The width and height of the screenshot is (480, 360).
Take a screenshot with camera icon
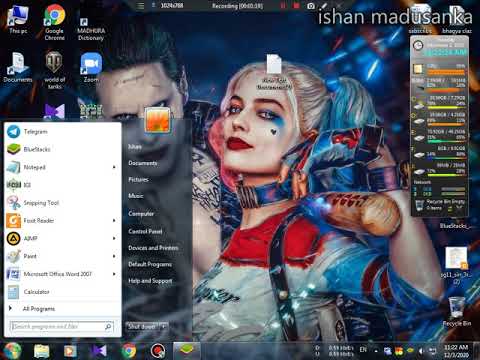click(x=311, y=6)
